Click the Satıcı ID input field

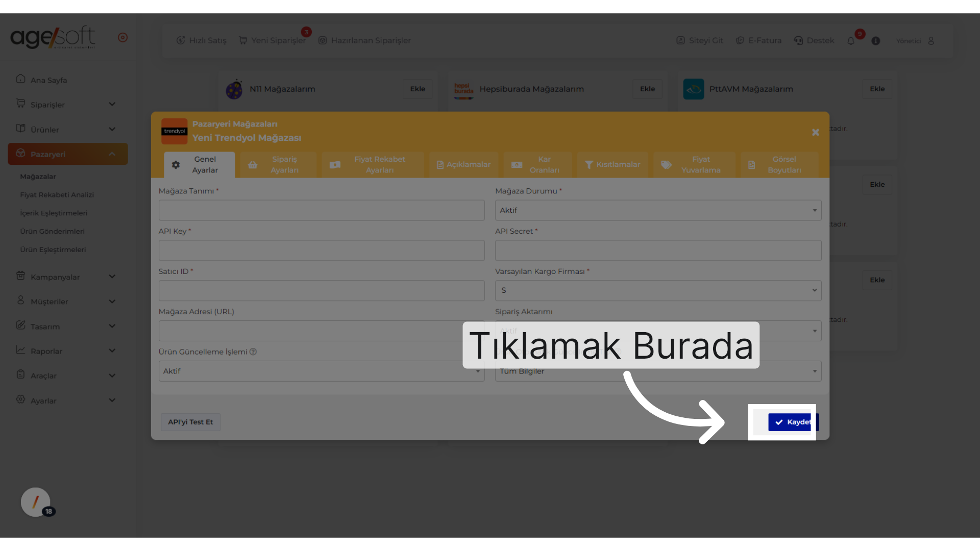coord(322,290)
